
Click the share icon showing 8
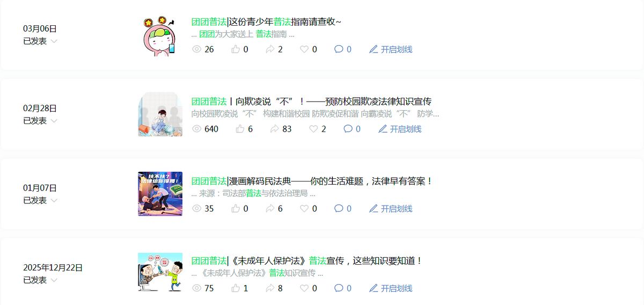[x=270, y=288]
